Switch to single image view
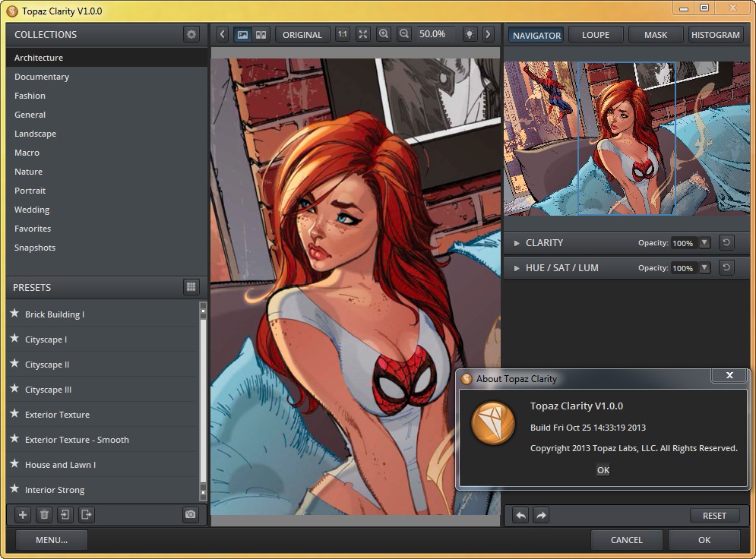The image size is (756, 559). click(242, 34)
